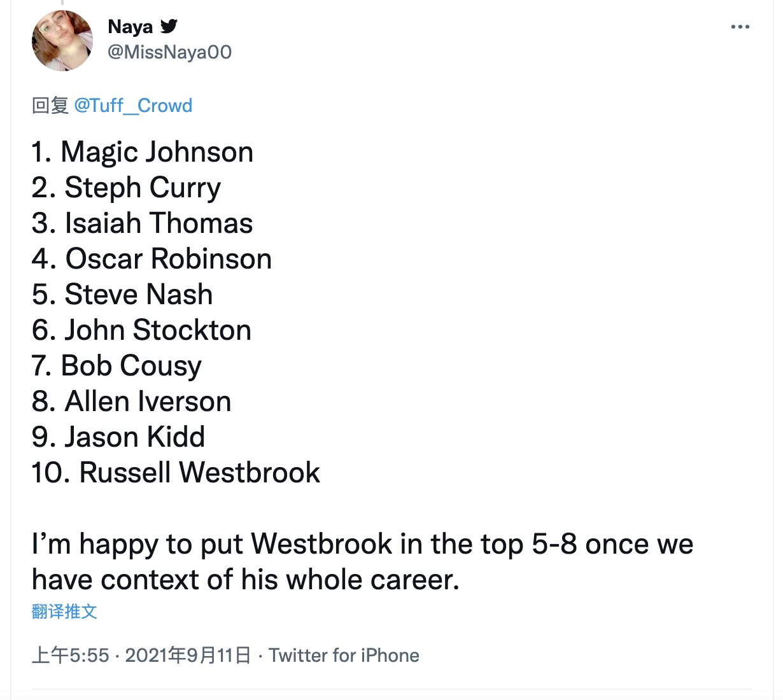This screenshot has width=783, height=700.
Task: Select the Jason Kidd line
Action: click(x=118, y=437)
